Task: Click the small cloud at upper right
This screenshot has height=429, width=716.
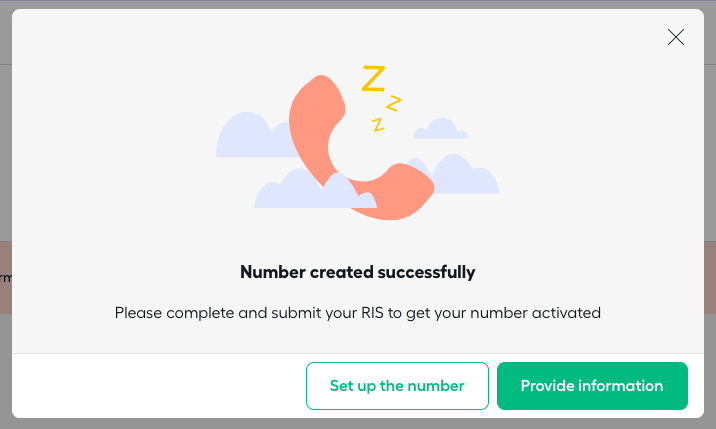Action: [440, 129]
